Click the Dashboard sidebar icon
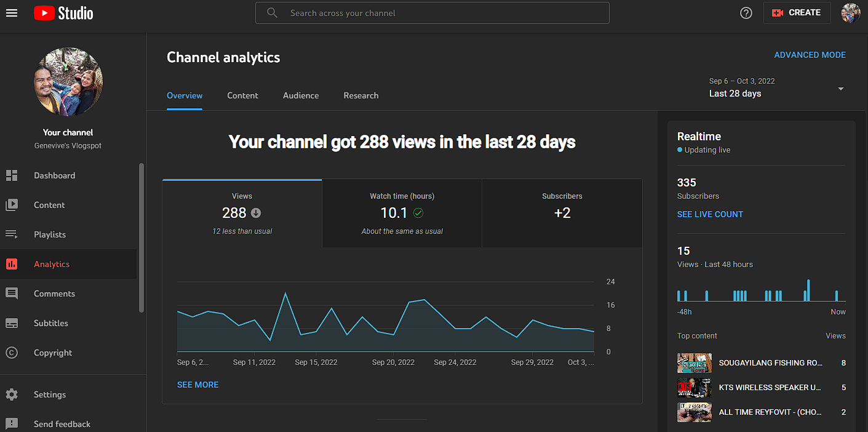 12,175
